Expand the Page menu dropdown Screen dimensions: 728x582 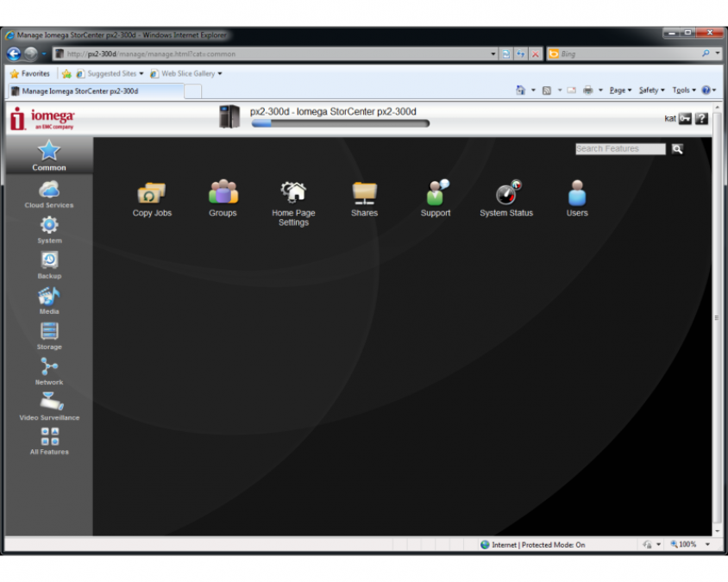coord(619,91)
